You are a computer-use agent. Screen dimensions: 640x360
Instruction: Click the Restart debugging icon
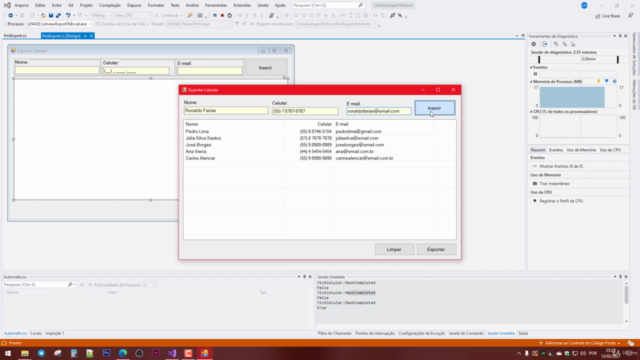click(x=230, y=16)
